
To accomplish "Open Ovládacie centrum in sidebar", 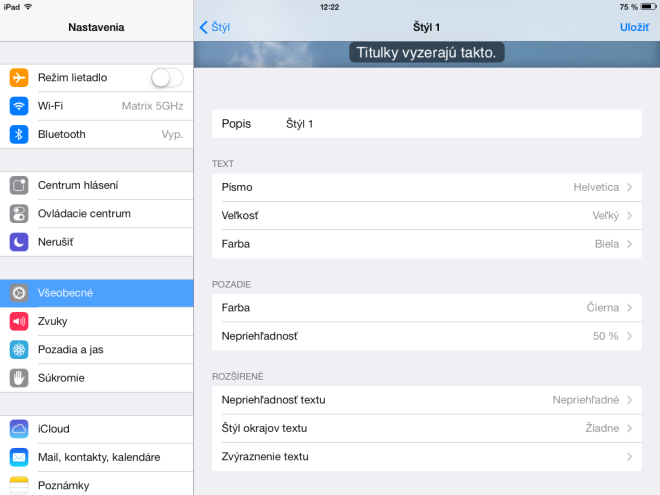I will coord(96,213).
